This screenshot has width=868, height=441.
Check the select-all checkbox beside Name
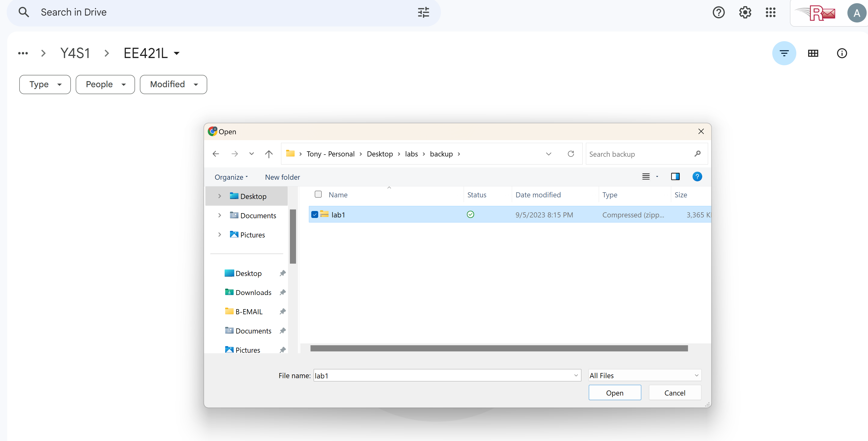[318, 194]
